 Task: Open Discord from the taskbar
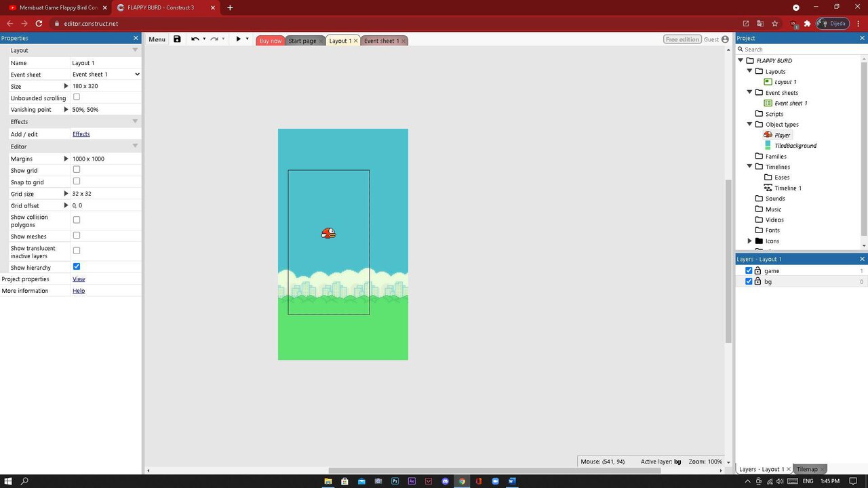(x=445, y=481)
